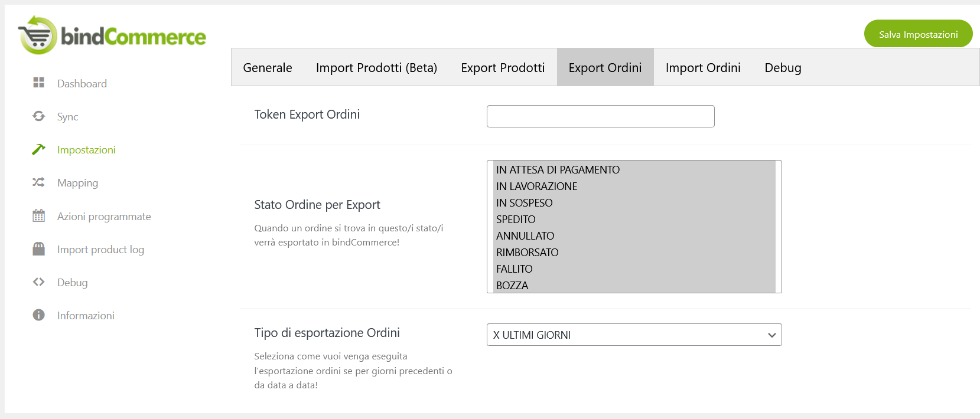Click the Azioni programmate calendar icon

tap(39, 216)
